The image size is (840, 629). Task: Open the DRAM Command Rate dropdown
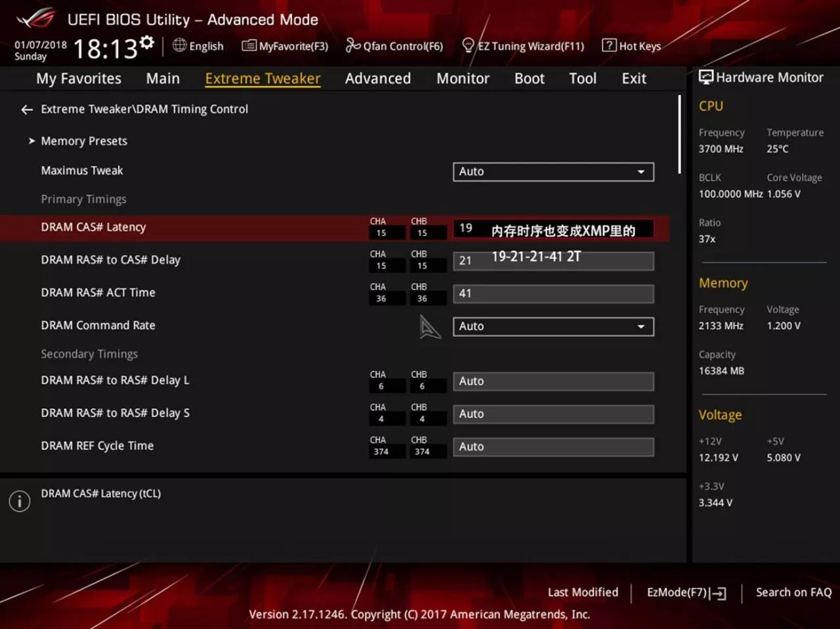click(553, 327)
